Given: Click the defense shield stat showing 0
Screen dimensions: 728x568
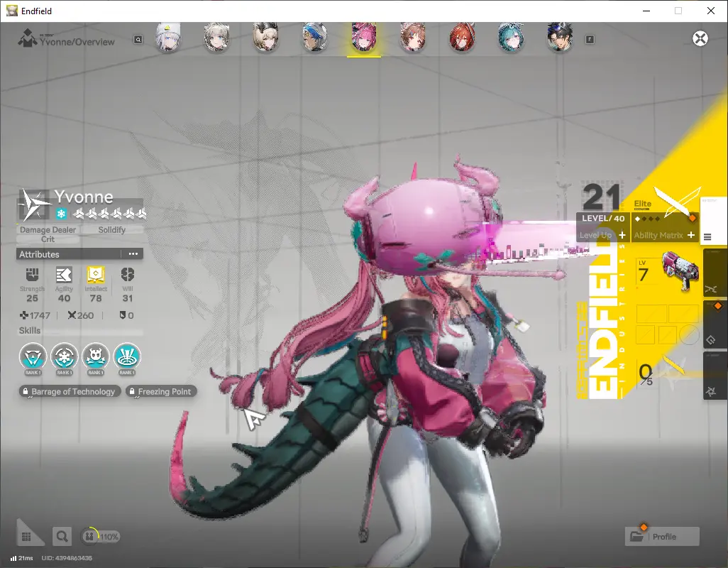Looking at the screenshot, I should (x=127, y=315).
